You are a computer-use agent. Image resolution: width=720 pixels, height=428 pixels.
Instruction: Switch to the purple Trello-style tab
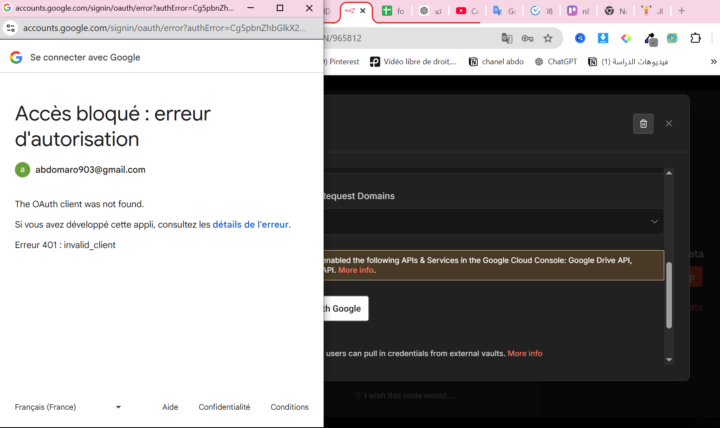[578, 11]
